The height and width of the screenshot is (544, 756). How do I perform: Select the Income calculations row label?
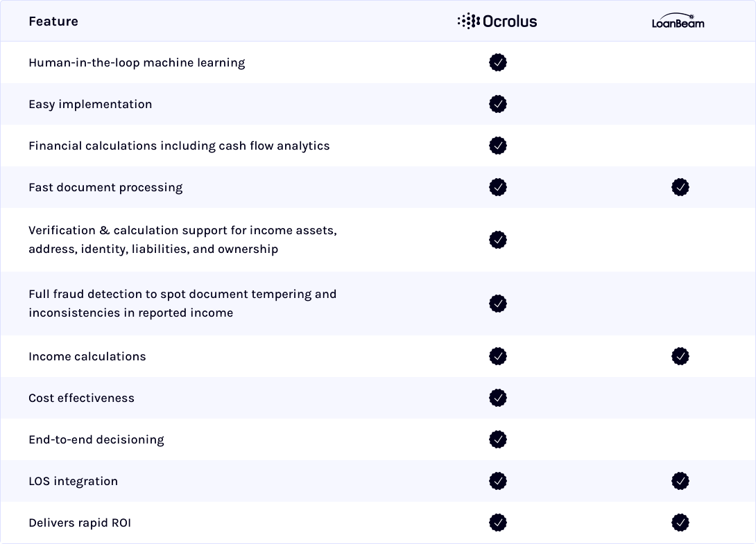click(87, 357)
